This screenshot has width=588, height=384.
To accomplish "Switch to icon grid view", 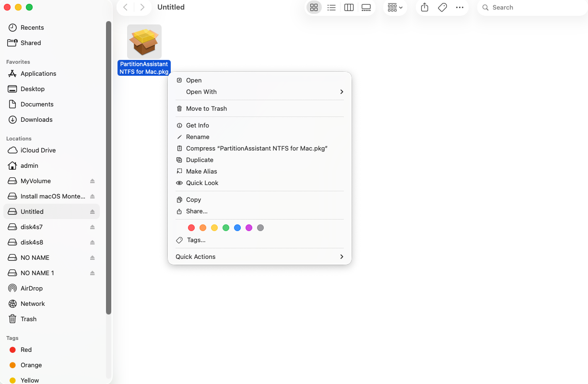I will (x=314, y=8).
